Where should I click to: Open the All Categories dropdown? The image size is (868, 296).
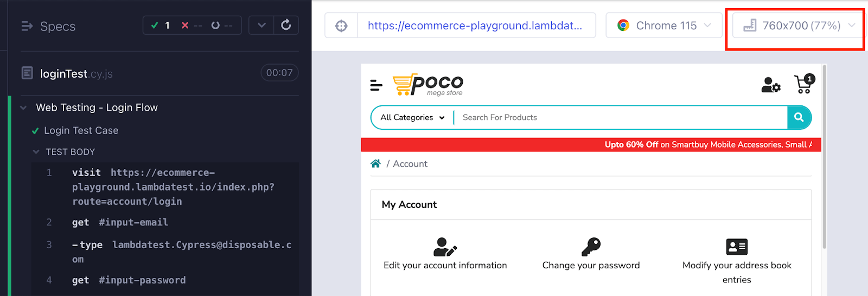412,117
